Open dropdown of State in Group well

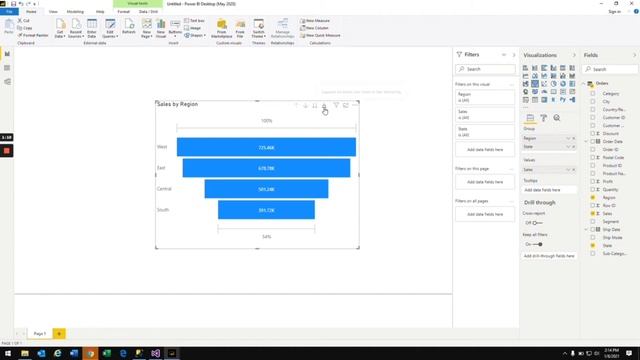point(568,147)
